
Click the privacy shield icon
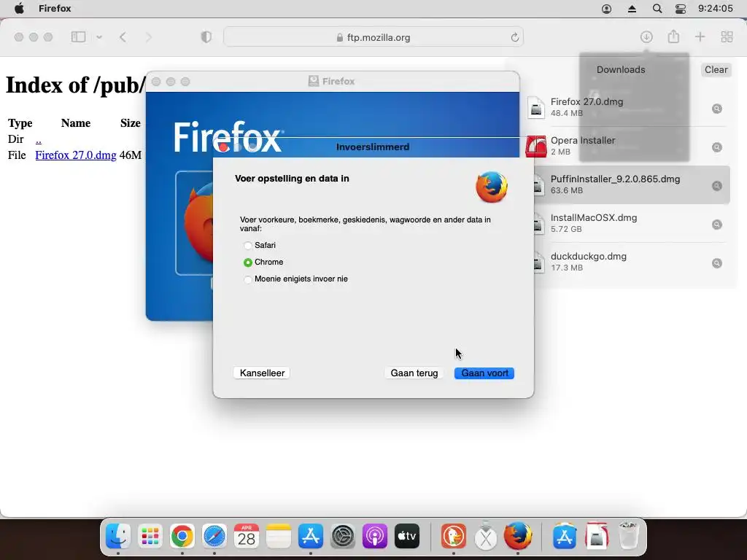tap(206, 37)
